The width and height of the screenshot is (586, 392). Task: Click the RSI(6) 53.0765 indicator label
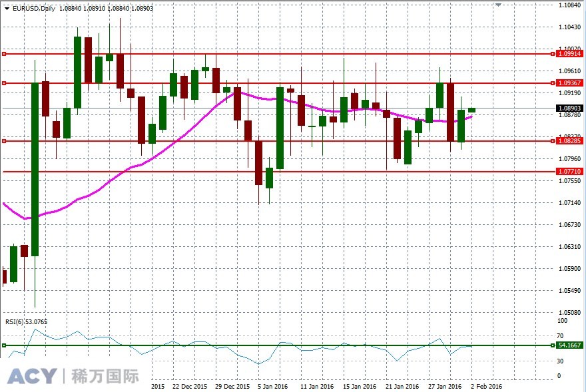click(x=26, y=321)
